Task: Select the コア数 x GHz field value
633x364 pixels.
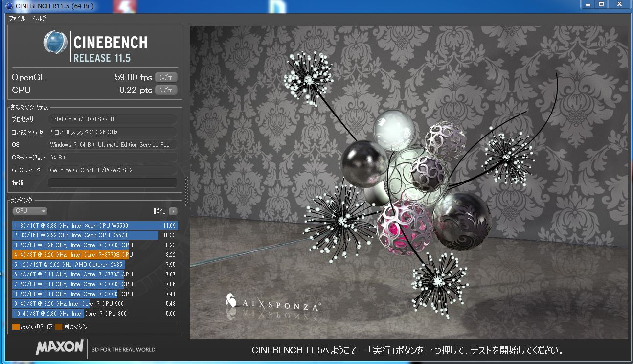Action: (113, 132)
